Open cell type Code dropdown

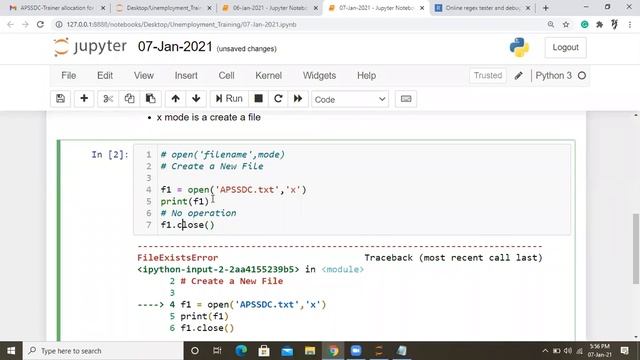pos(350,99)
